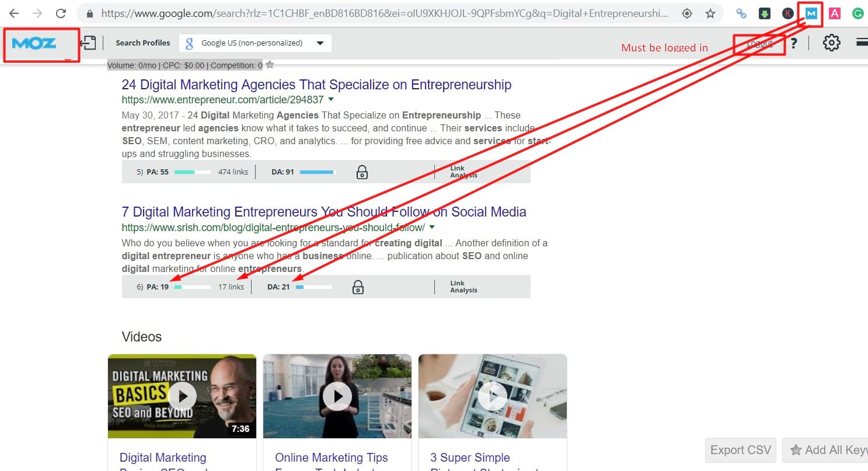Star the keyword next to Competition
The width and height of the screenshot is (868, 471).
click(270, 65)
